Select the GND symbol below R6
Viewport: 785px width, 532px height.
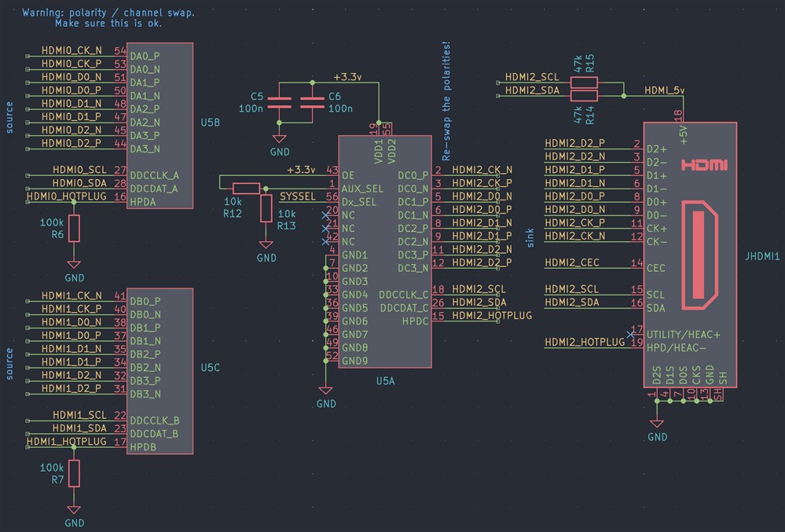pyautogui.click(x=74, y=265)
